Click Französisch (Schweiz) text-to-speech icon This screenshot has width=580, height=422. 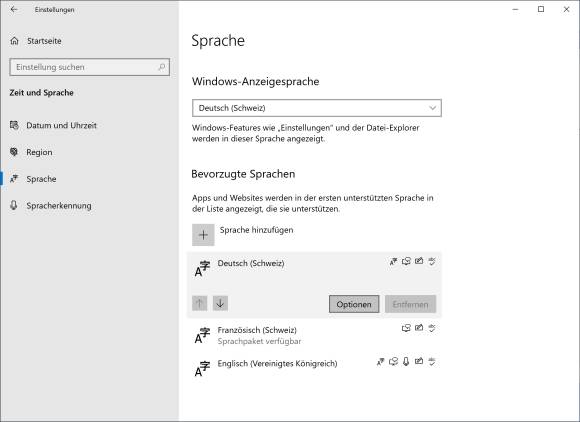tap(406, 328)
